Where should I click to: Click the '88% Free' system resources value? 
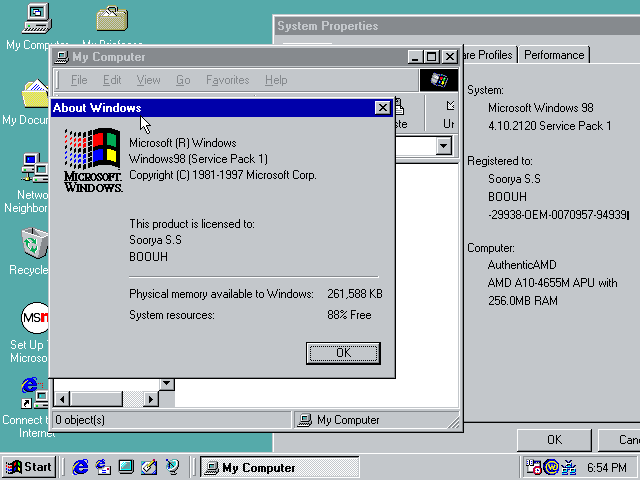[349, 315]
